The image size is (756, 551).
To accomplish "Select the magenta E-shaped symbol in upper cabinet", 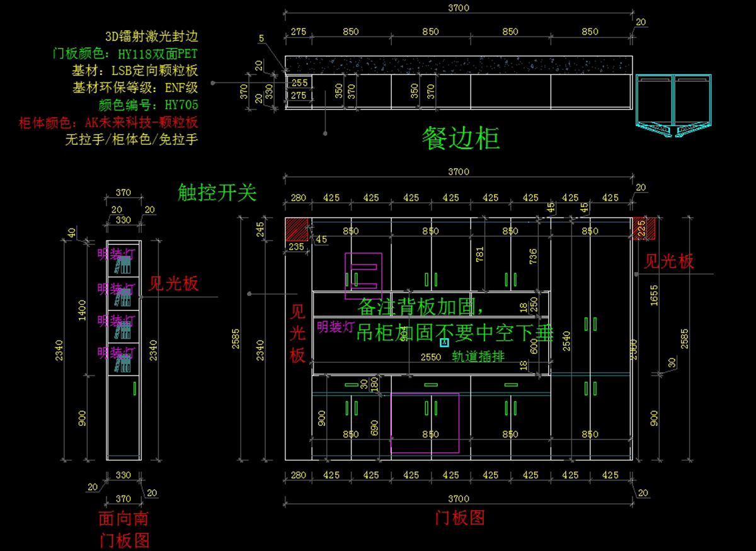I will (x=363, y=276).
